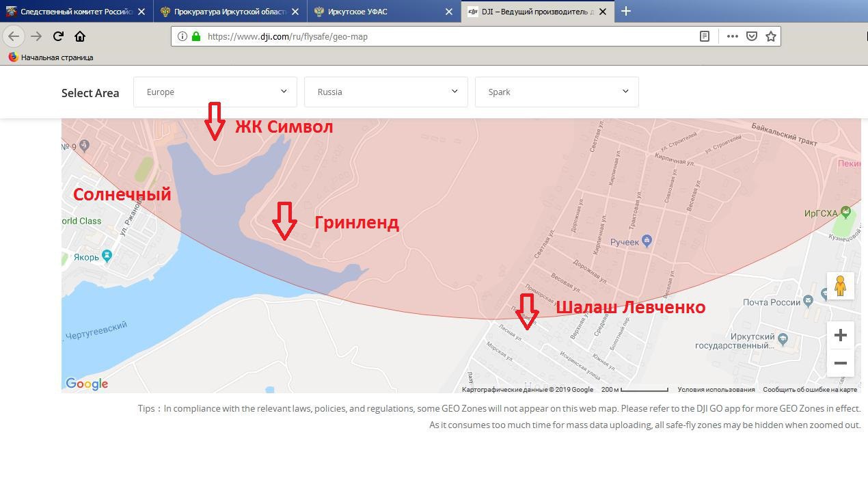Screen dimensions: 868x478
Task: Close the DJI tab
Action: 602,12
